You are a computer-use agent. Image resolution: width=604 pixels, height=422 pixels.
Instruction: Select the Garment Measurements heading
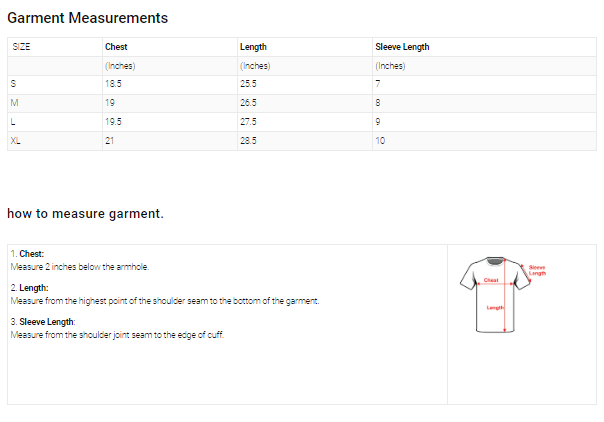tap(88, 18)
